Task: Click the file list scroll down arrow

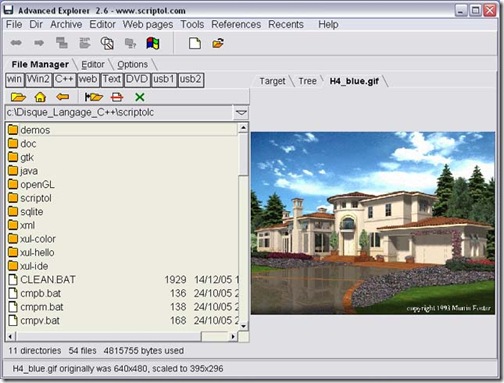Action: (243, 326)
